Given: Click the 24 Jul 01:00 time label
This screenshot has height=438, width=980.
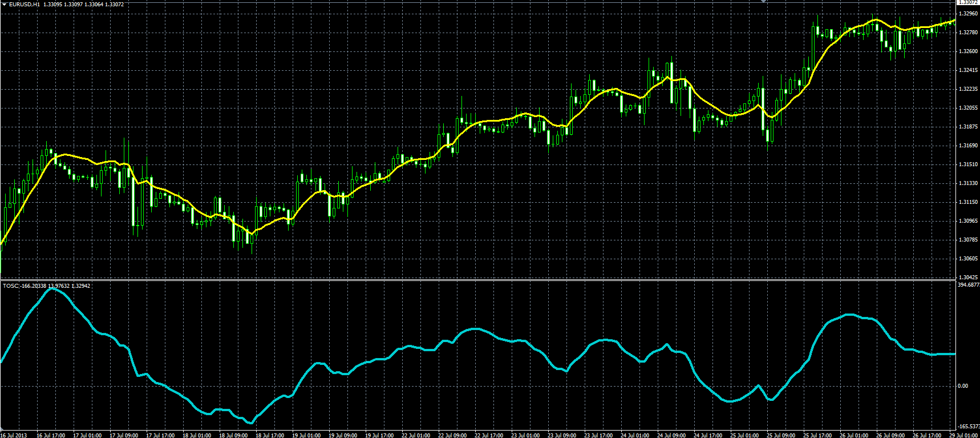Looking at the screenshot, I should click(635, 435).
